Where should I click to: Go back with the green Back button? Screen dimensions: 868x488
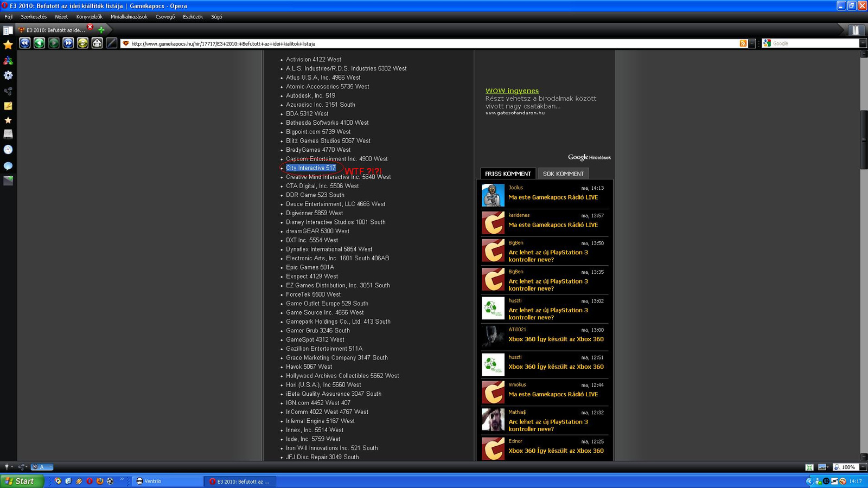click(39, 43)
